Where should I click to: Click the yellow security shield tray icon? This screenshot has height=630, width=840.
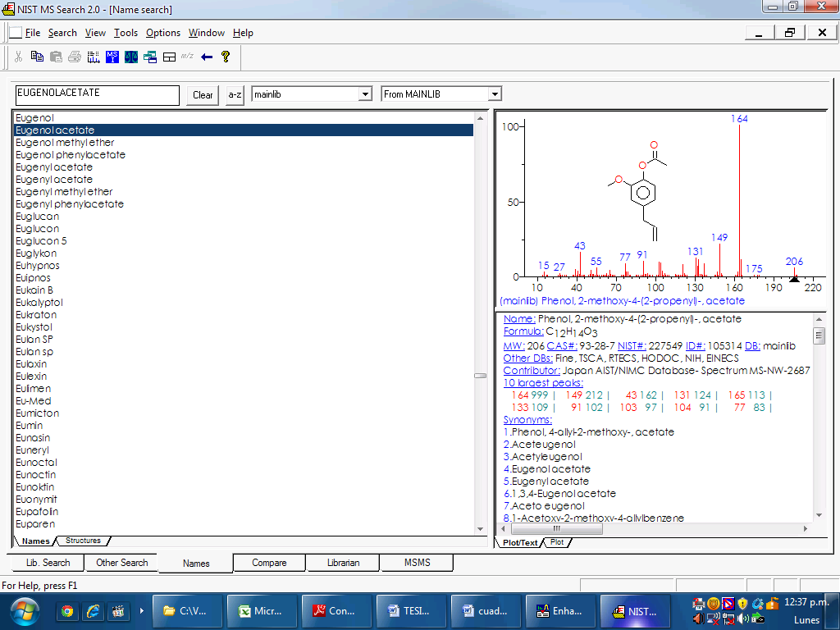coord(742,605)
